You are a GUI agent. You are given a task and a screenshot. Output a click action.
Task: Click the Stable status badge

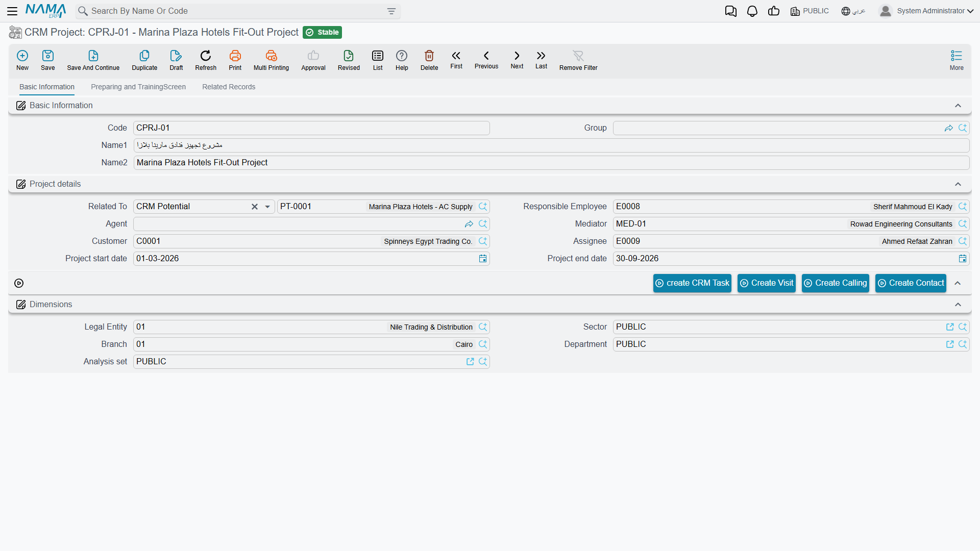[x=322, y=32]
